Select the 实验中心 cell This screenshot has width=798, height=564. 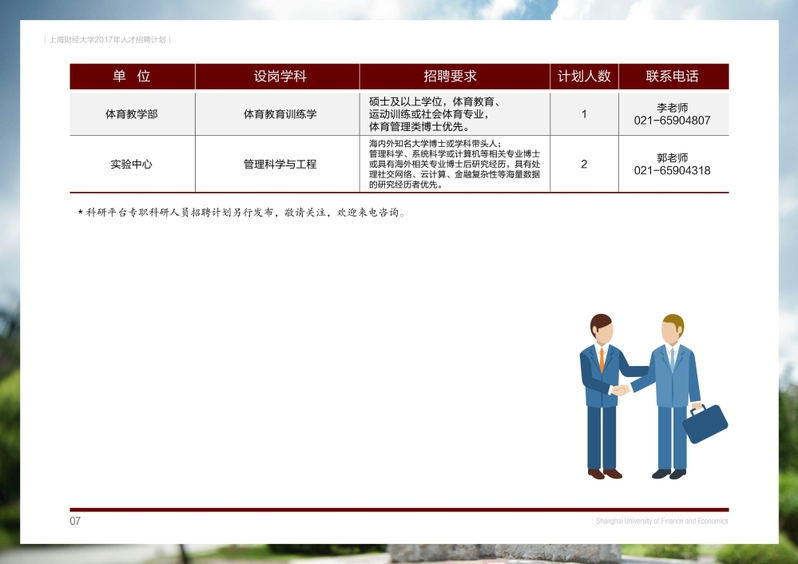point(132,164)
